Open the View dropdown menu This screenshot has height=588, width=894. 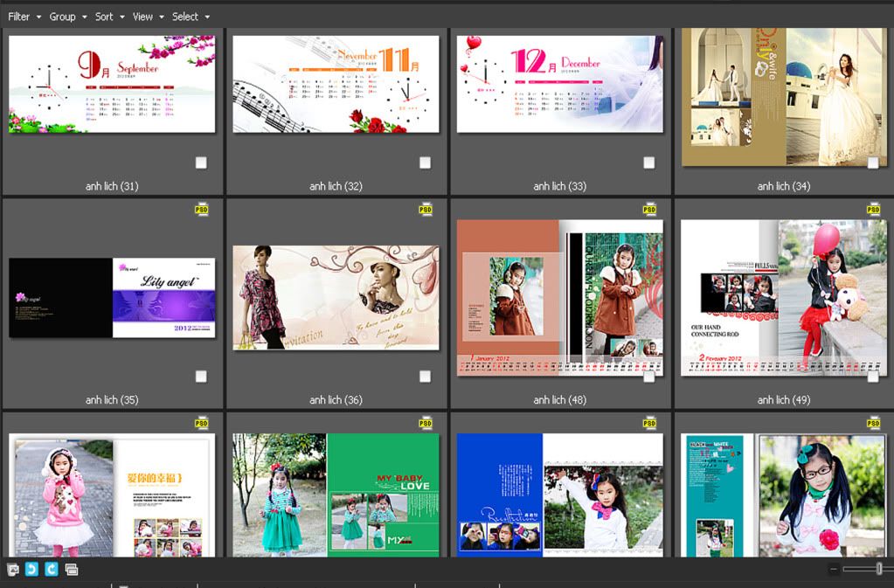(x=149, y=17)
